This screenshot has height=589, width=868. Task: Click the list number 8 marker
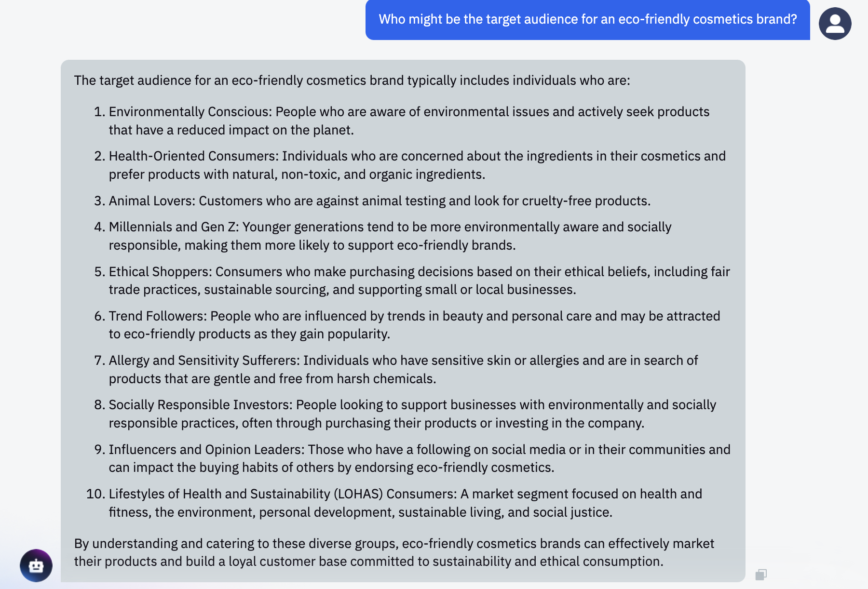point(99,405)
